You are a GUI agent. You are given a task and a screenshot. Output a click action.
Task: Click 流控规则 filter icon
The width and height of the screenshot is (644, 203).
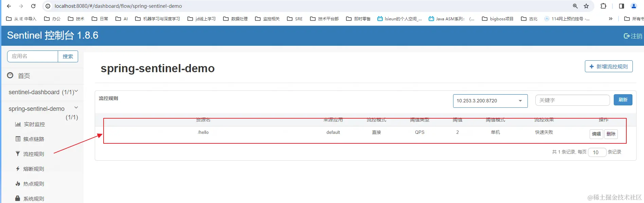tap(18, 154)
